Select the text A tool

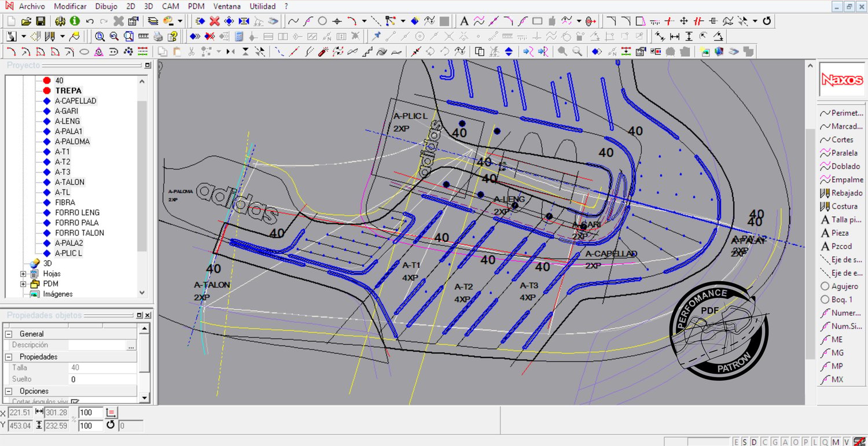(464, 21)
